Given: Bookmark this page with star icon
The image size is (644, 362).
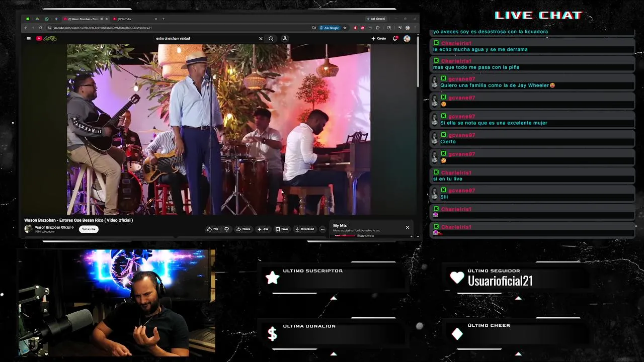Looking at the screenshot, I should point(345,28).
